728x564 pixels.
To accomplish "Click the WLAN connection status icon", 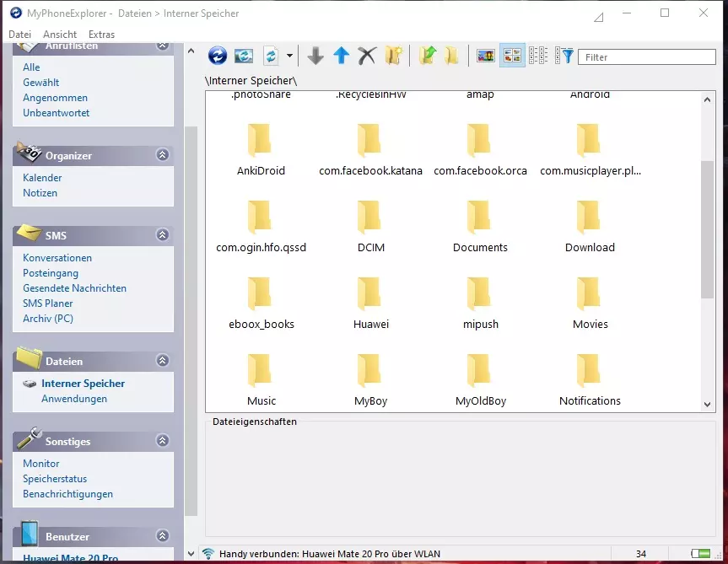I will pos(208,553).
